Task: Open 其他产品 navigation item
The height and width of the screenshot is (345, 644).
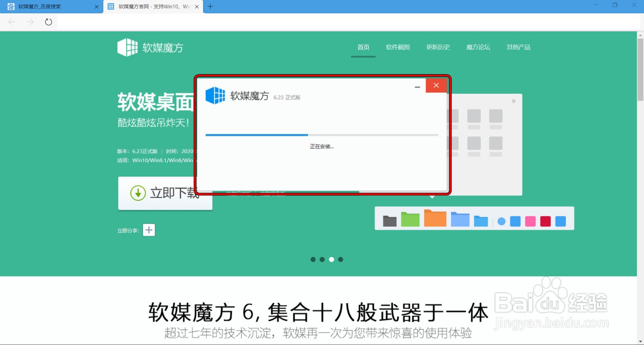Action: [x=518, y=47]
